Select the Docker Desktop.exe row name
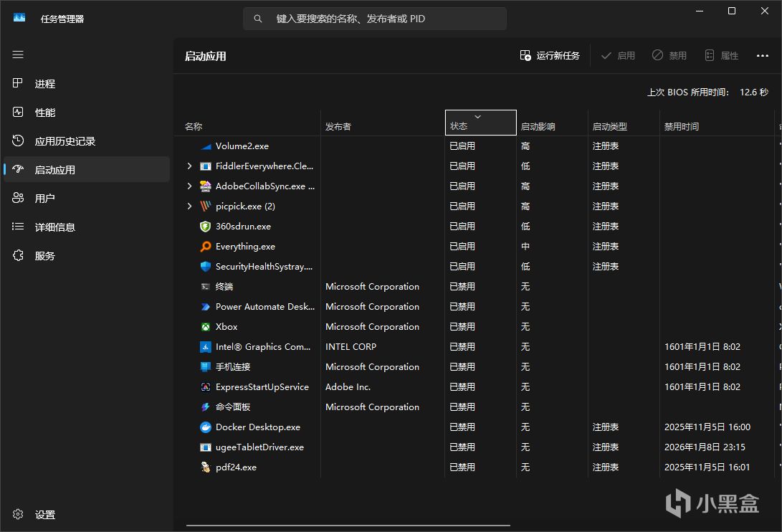Viewport: 782px width, 532px height. 258,427
